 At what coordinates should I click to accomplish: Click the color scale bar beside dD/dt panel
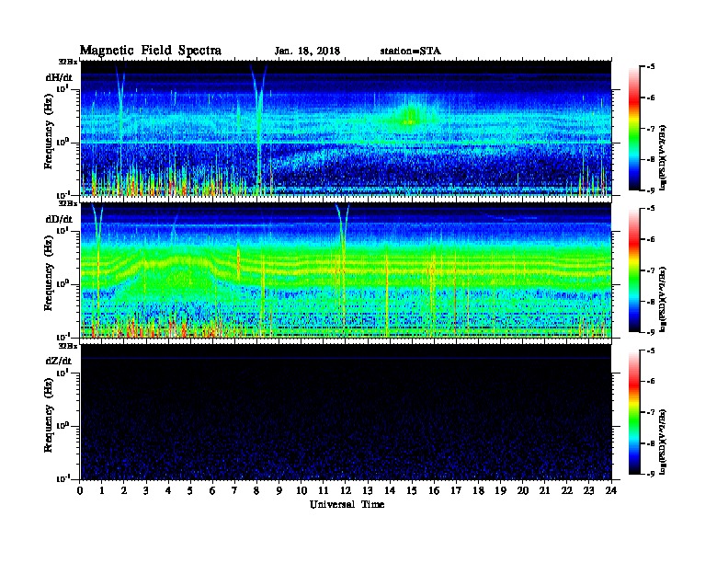(633, 270)
